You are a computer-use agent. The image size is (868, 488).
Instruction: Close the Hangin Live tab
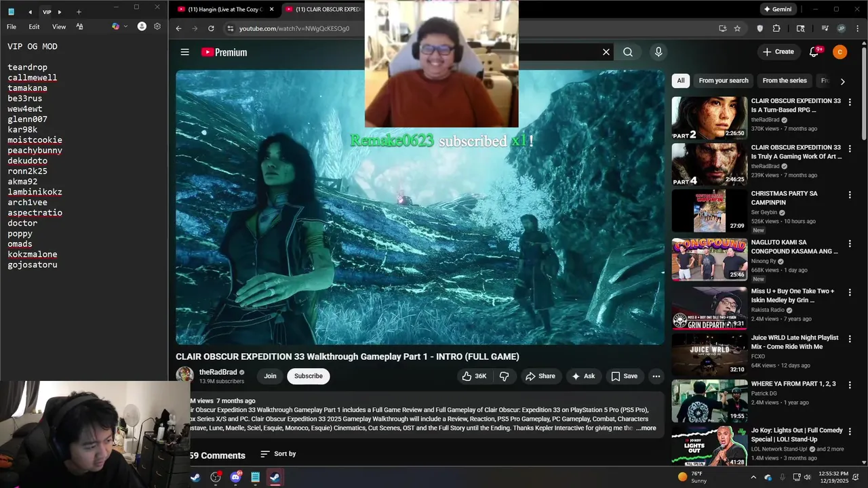(271, 9)
